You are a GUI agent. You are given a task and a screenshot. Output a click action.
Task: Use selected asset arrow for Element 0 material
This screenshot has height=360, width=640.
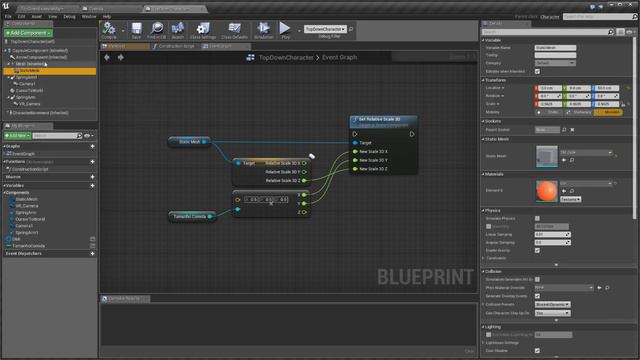click(x=564, y=191)
